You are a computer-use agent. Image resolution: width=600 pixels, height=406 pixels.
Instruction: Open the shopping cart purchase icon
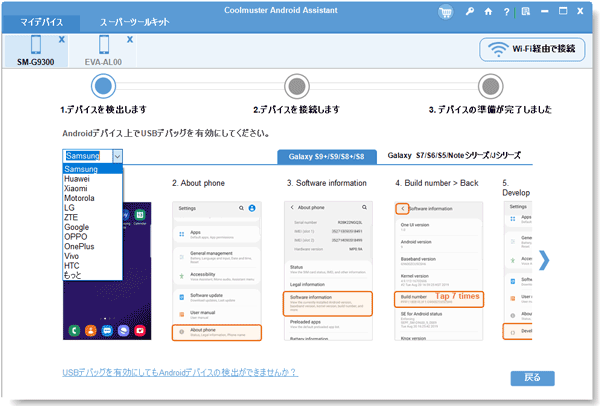(x=445, y=12)
